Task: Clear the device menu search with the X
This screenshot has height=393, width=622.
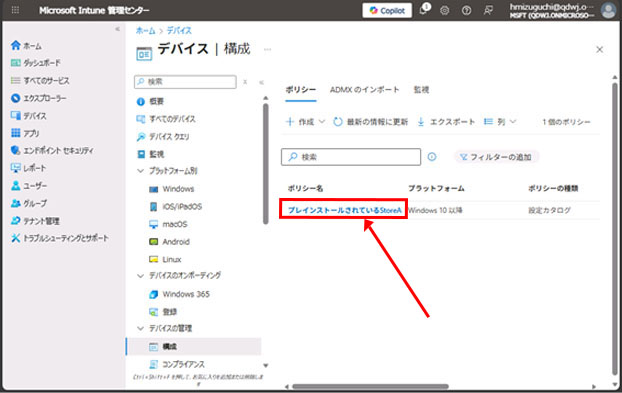Action: click(245, 82)
